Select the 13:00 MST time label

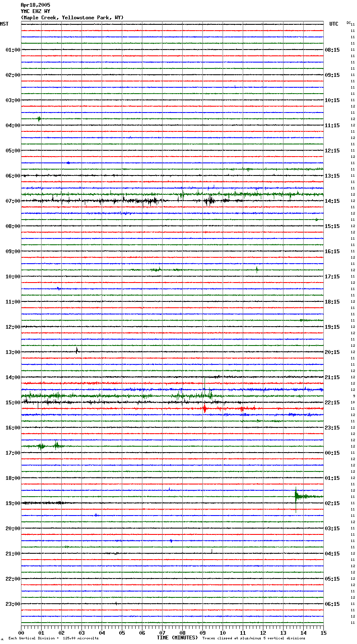pyautogui.click(x=13, y=352)
